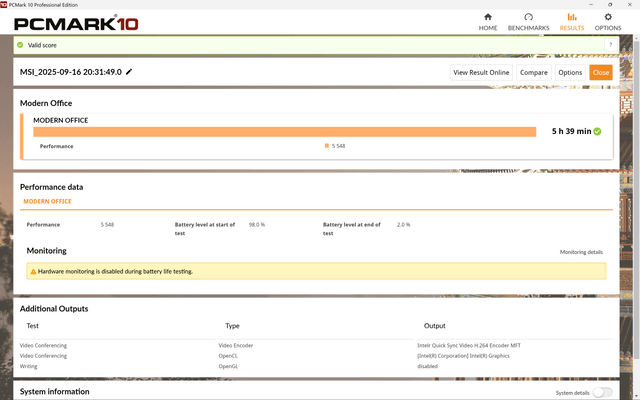Screen dimensions: 640x400
Task: Click the green Valid score checkmark
Action: pyautogui.click(x=20, y=45)
